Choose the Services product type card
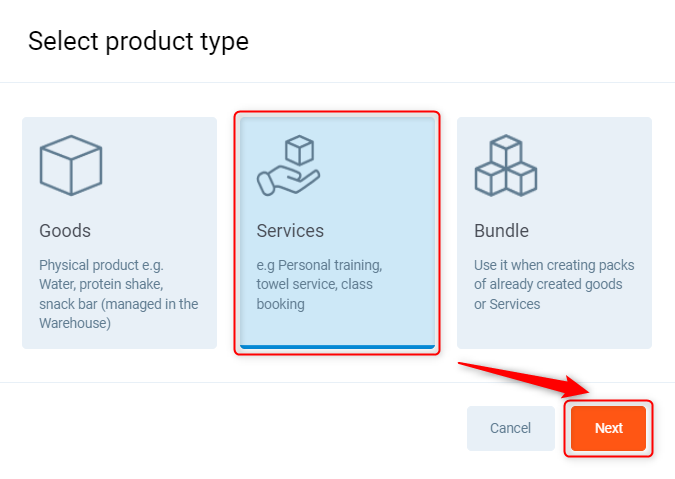675x479 pixels. tap(336, 233)
